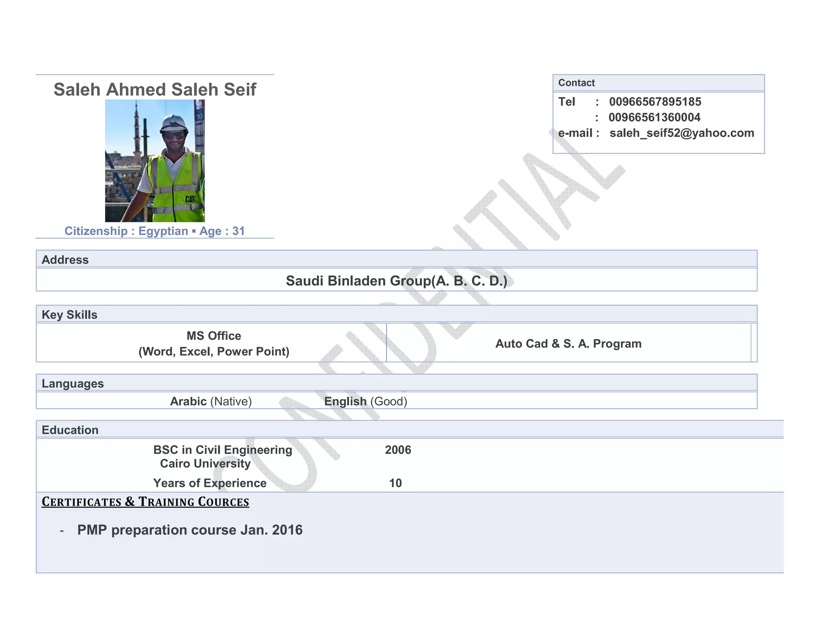Click the name heading Saleh Ahmed Saleh Seif

click(x=155, y=90)
